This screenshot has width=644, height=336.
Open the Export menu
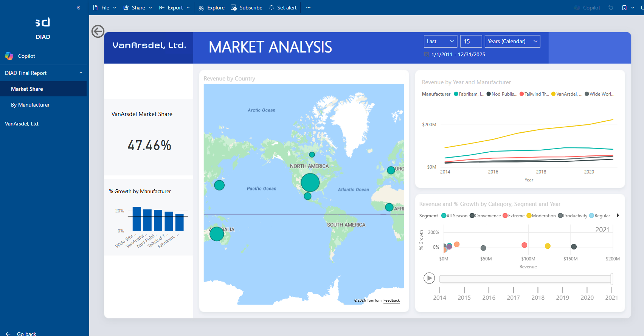tap(174, 8)
